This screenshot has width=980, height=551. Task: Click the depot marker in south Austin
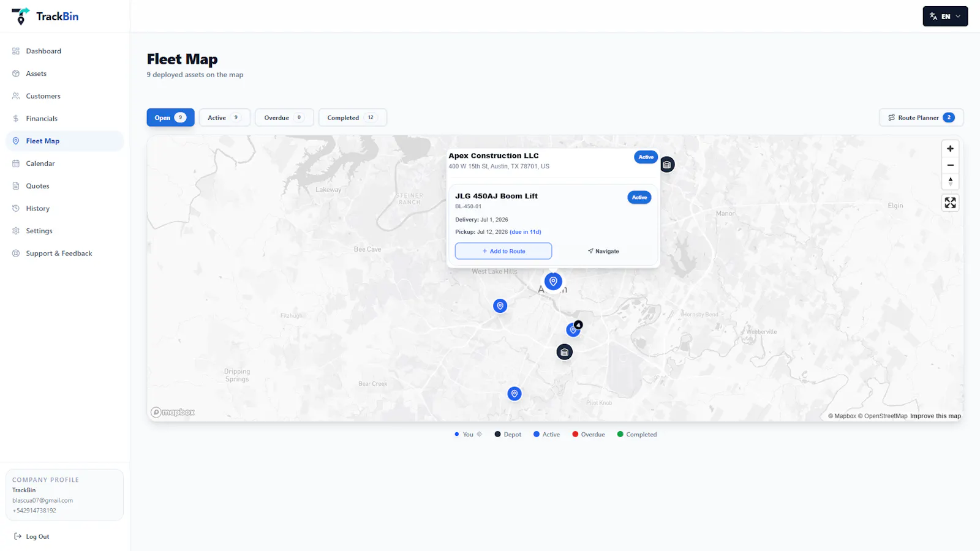tap(565, 352)
